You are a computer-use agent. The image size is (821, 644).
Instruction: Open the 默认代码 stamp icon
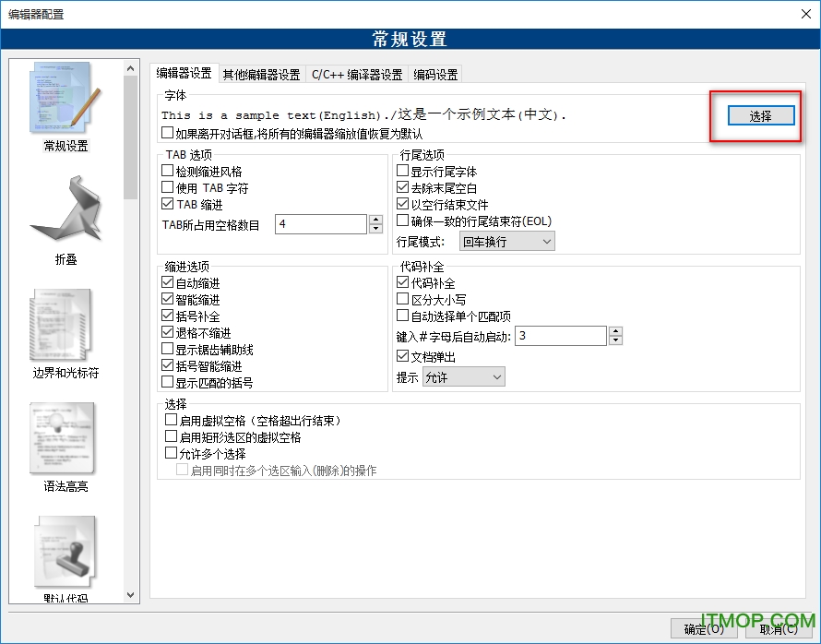tap(65, 552)
